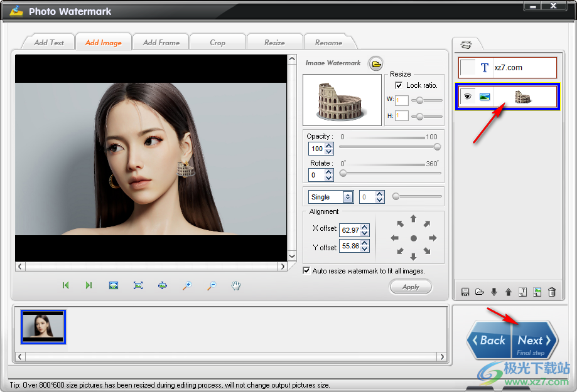Viewport: 577px width, 392px height.
Task: Go to the last image in the preview controls
Action: [x=89, y=285]
